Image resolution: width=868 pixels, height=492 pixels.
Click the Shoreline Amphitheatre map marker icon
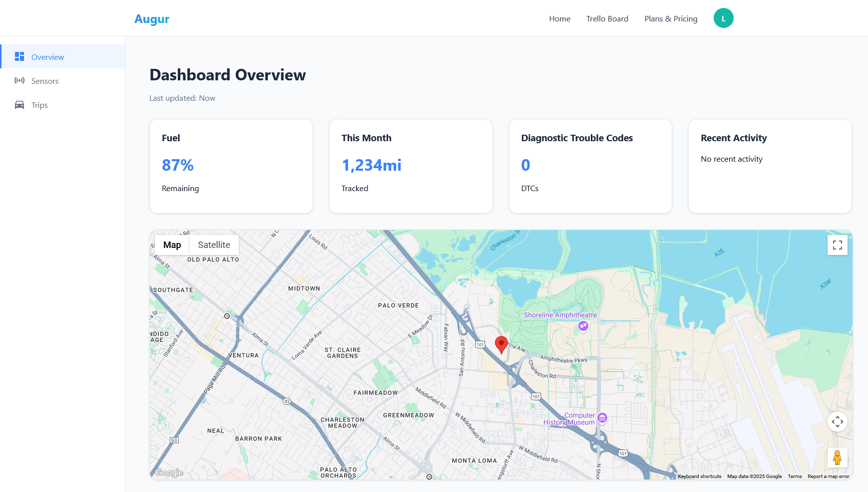point(583,326)
